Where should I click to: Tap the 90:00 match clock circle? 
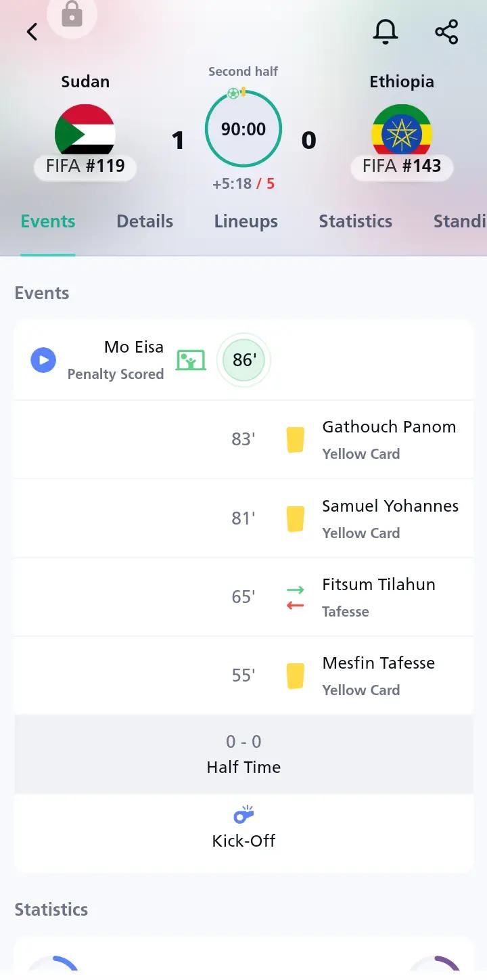243,129
